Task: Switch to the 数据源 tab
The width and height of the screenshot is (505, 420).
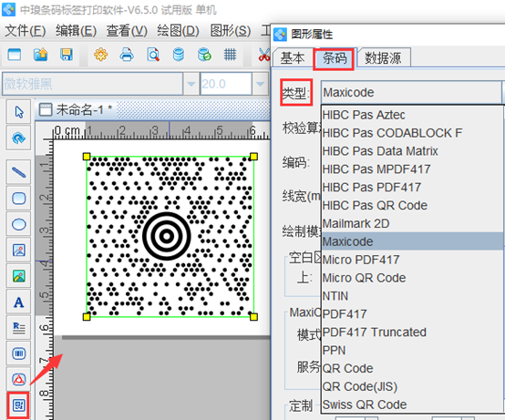Action: 383,58
